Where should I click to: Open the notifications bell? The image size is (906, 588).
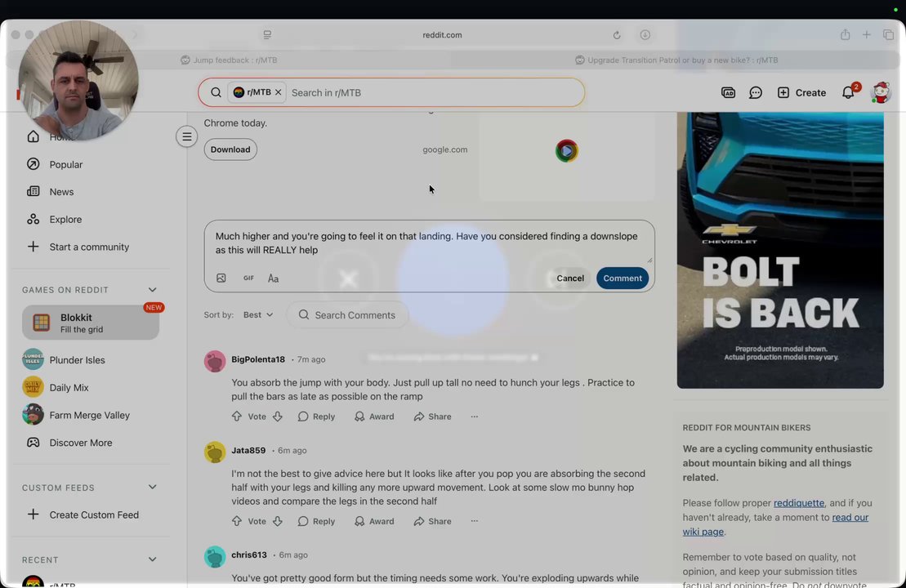[848, 92]
